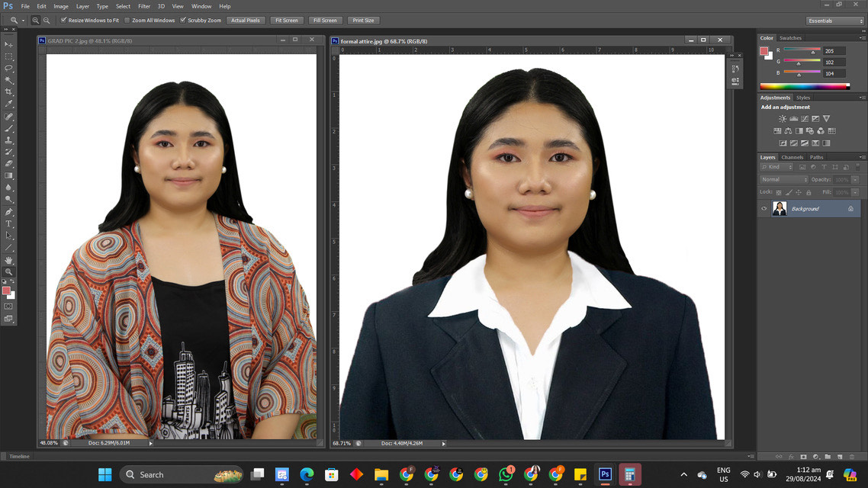Click the G slider in the Color panel
Image resolution: width=868 pixels, height=488 pixels.
coord(799,62)
